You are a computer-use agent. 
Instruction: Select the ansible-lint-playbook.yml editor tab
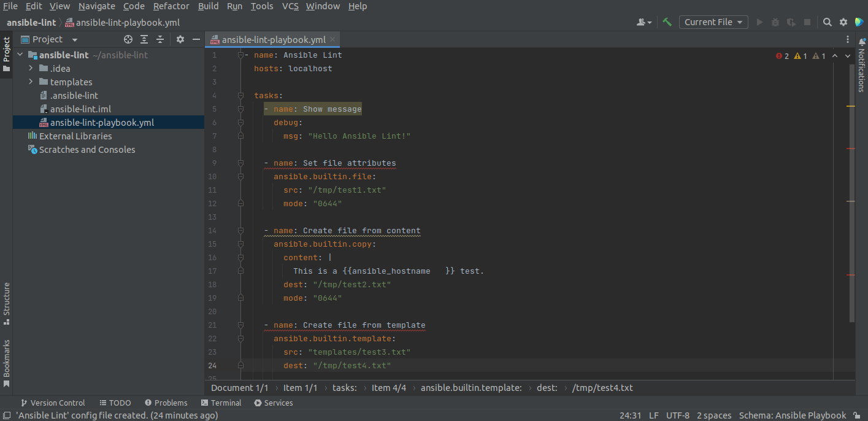pyautogui.click(x=272, y=38)
